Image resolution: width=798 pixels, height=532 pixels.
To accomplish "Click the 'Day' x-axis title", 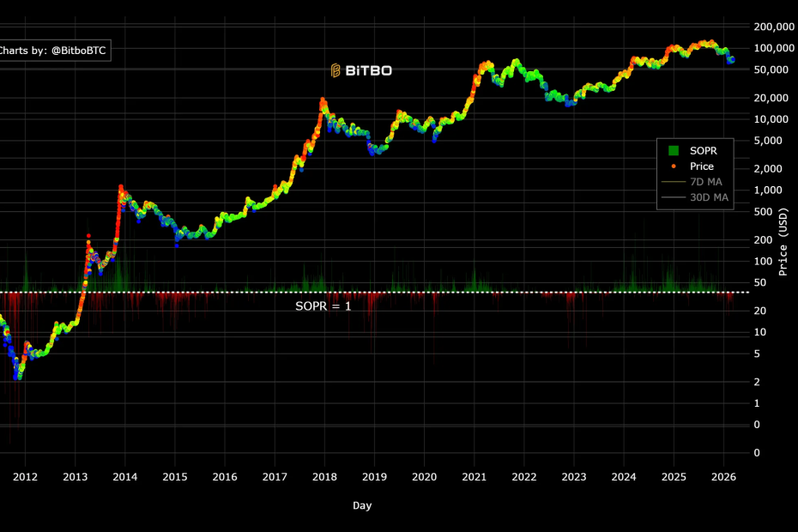I will (362, 505).
